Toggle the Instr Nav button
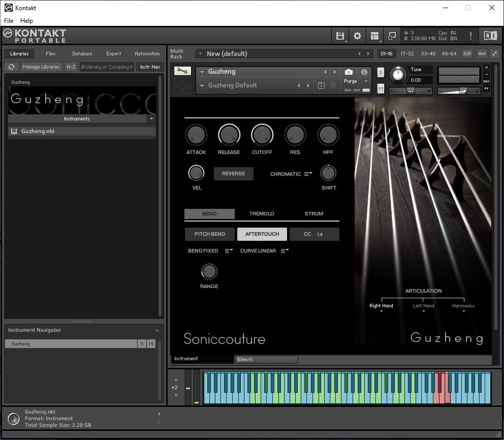 pos(150,67)
